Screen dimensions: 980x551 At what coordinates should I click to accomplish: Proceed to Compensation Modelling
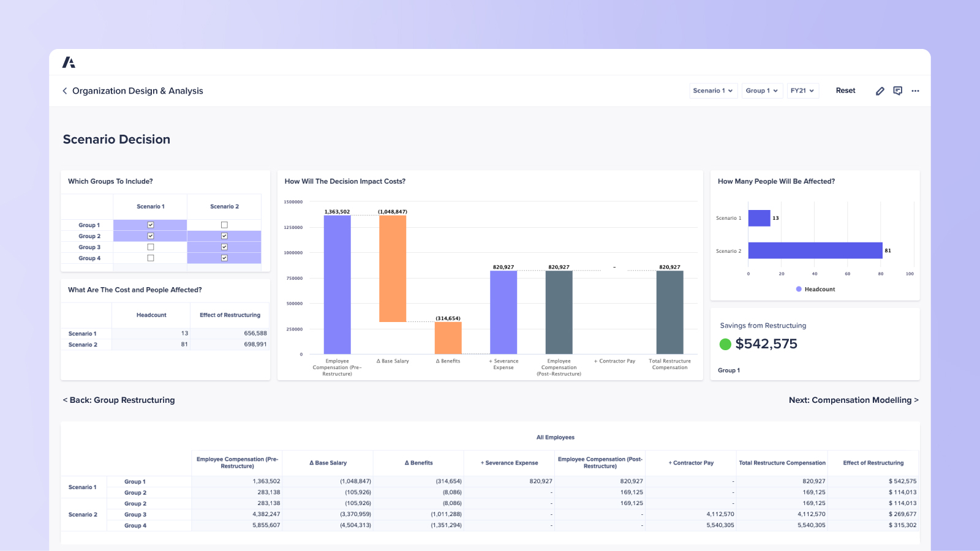(x=853, y=400)
